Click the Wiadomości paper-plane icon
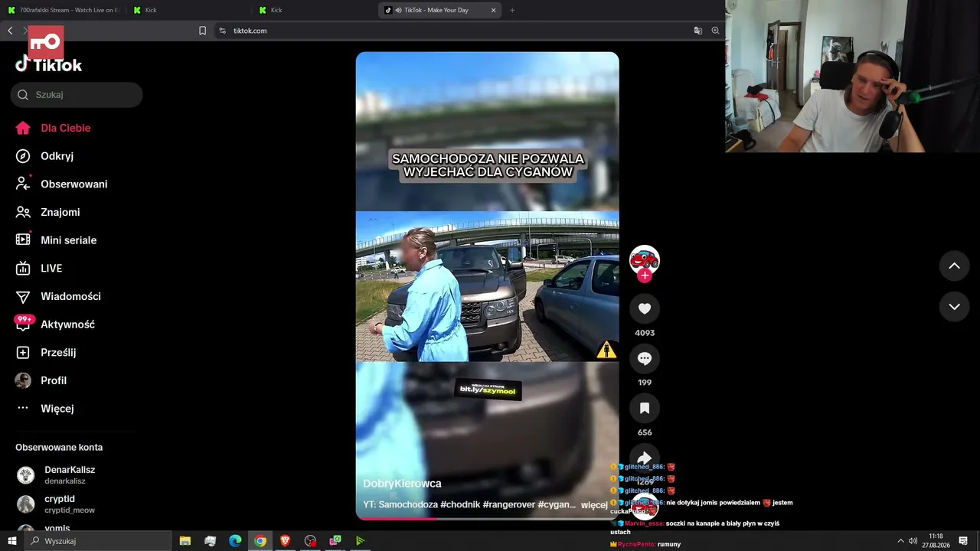Screen dimensions: 980x551 pyautogui.click(x=23, y=296)
